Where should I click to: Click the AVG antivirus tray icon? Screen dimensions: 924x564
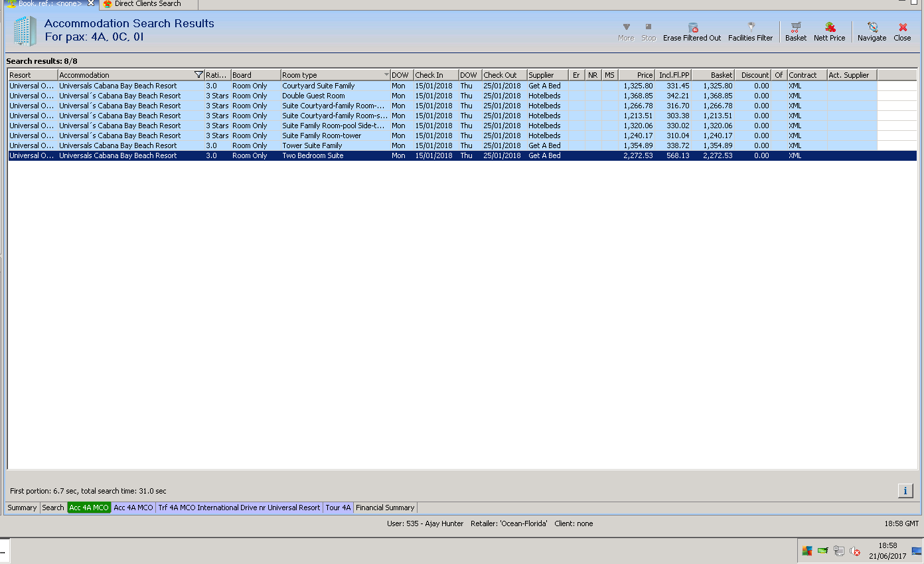coord(807,551)
